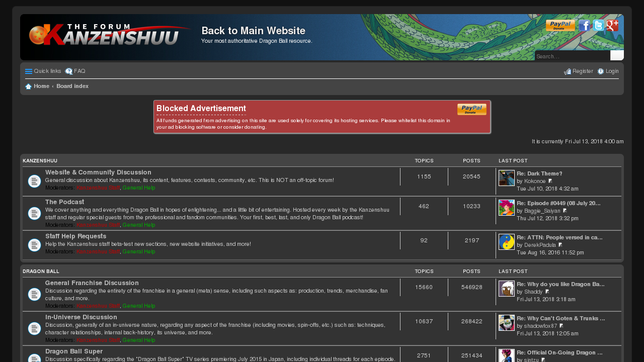Screen dimensions: 644x362
Task: View latest post icon next to Kokonoe
Action: click(x=550, y=181)
